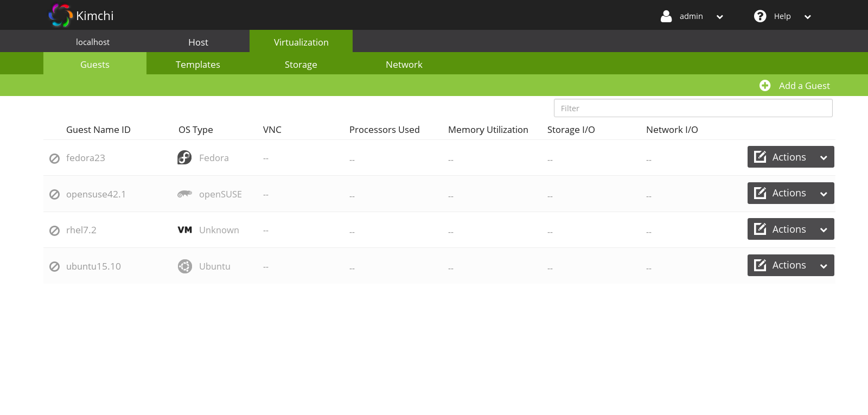Click the edit icon in opensuse42.1 Actions button
This screenshot has height=415, width=868.
coord(760,193)
